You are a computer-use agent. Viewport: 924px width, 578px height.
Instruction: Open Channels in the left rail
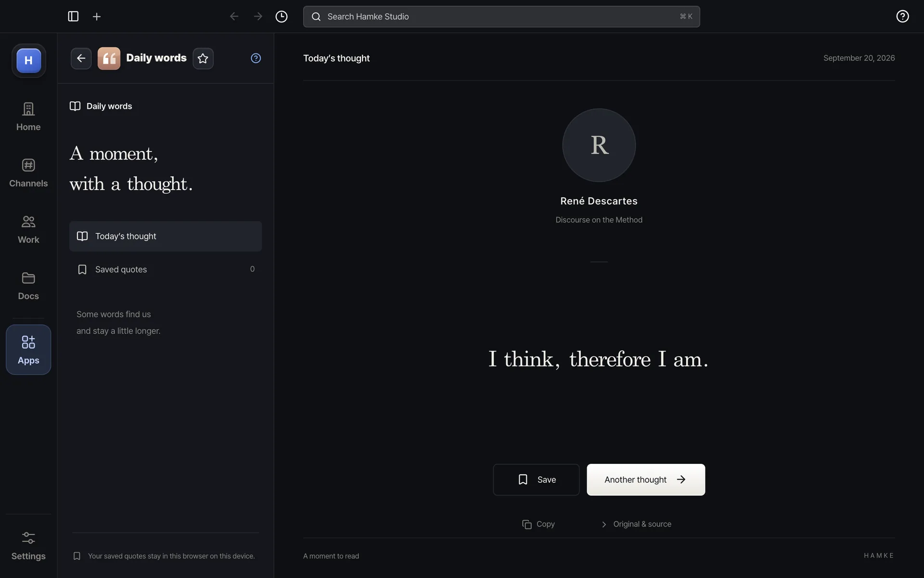[x=28, y=173]
